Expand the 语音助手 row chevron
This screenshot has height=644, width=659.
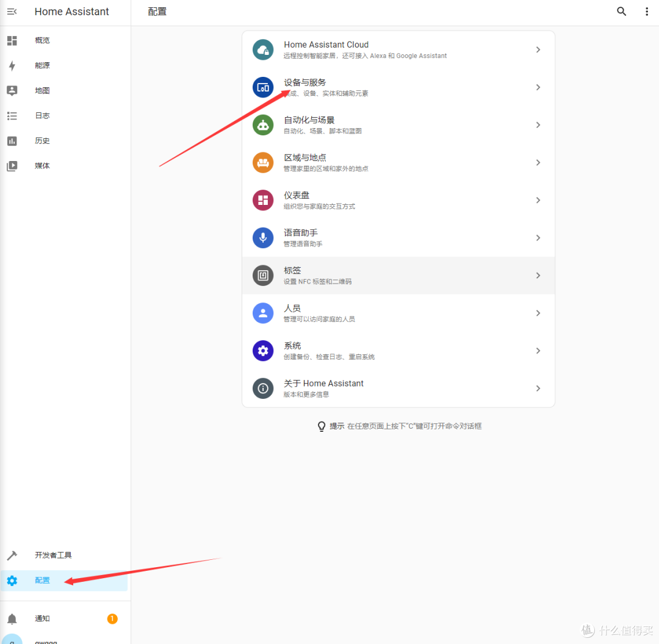(538, 238)
